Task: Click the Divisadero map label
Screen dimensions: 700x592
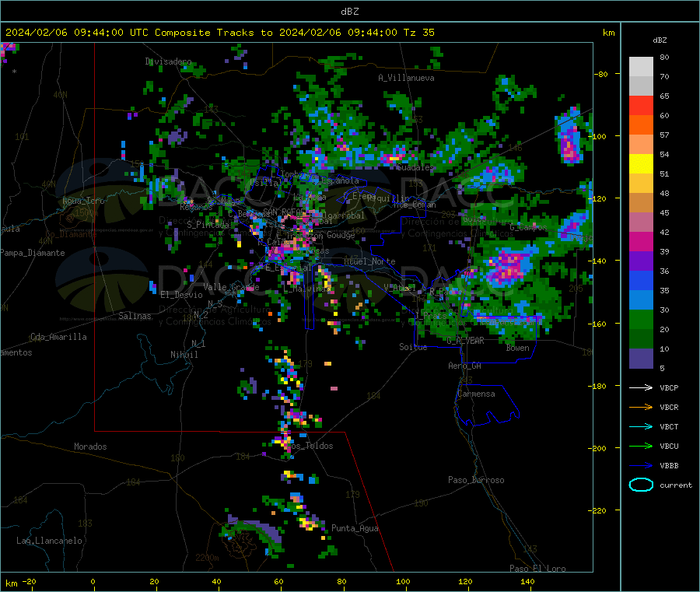Action: point(168,61)
